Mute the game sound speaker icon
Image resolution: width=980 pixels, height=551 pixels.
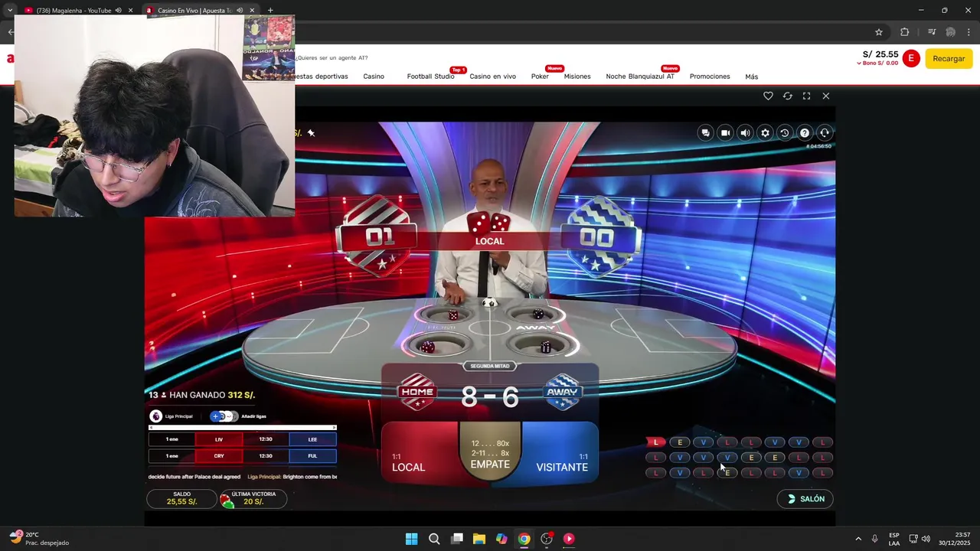coord(745,133)
